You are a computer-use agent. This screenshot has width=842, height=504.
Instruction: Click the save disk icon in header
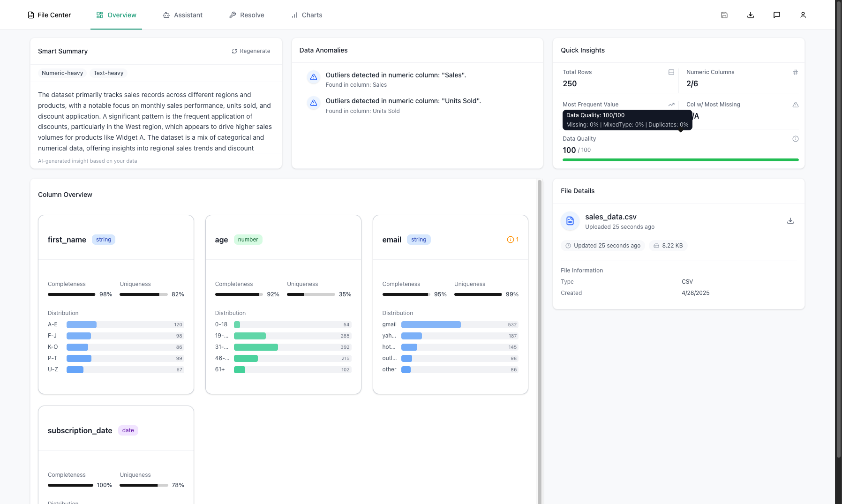point(724,15)
